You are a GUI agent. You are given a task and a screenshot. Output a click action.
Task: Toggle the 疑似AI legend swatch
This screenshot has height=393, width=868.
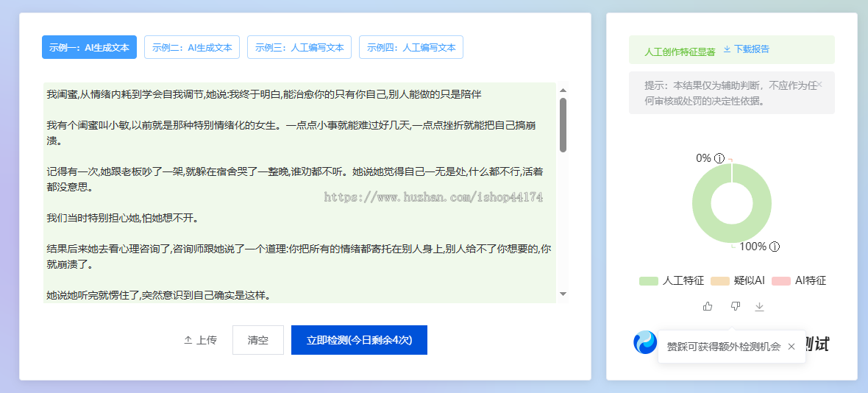point(720,281)
